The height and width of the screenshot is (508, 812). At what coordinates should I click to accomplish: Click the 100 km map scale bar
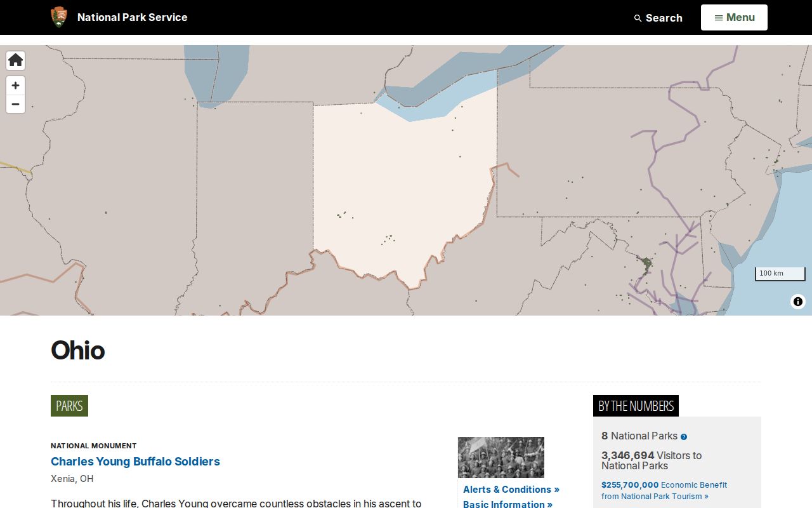click(x=780, y=274)
